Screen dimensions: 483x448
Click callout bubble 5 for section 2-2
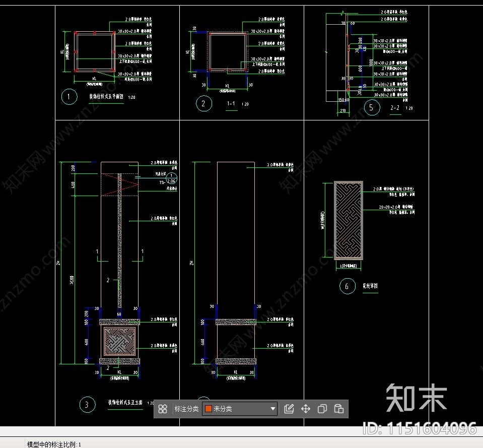coord(372,107)
